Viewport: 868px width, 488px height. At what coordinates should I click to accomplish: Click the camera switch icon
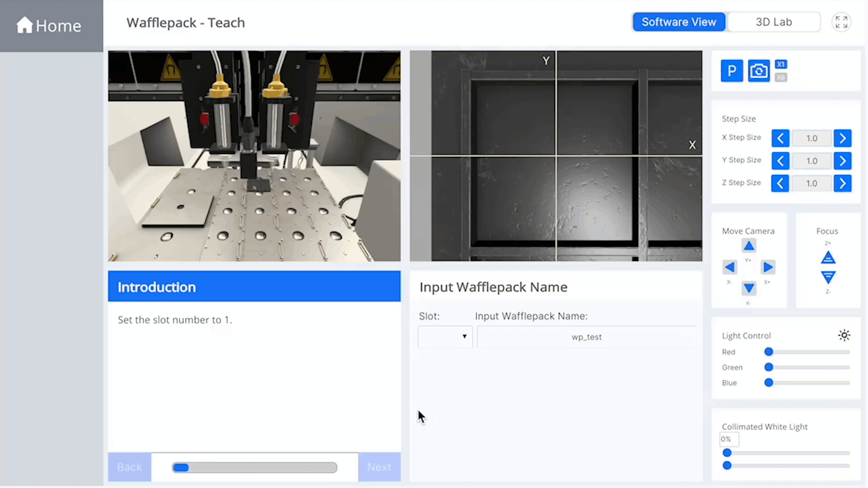coord(759,71)
